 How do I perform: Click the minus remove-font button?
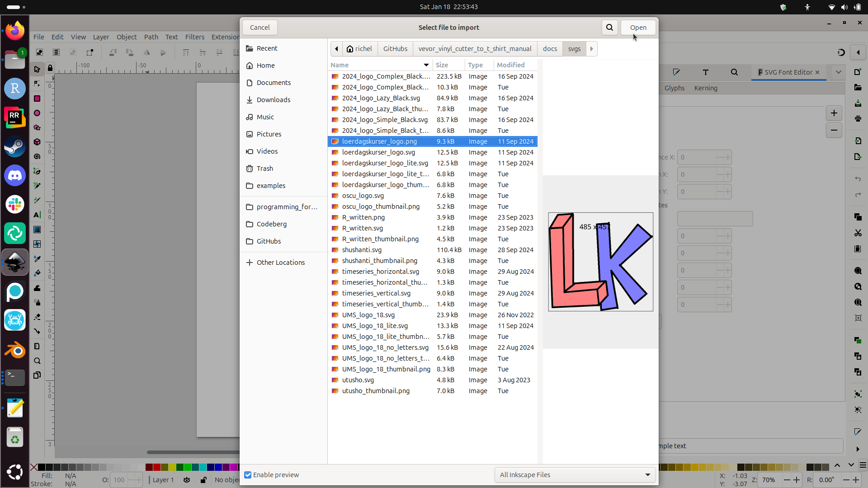(x=834, y=130)
